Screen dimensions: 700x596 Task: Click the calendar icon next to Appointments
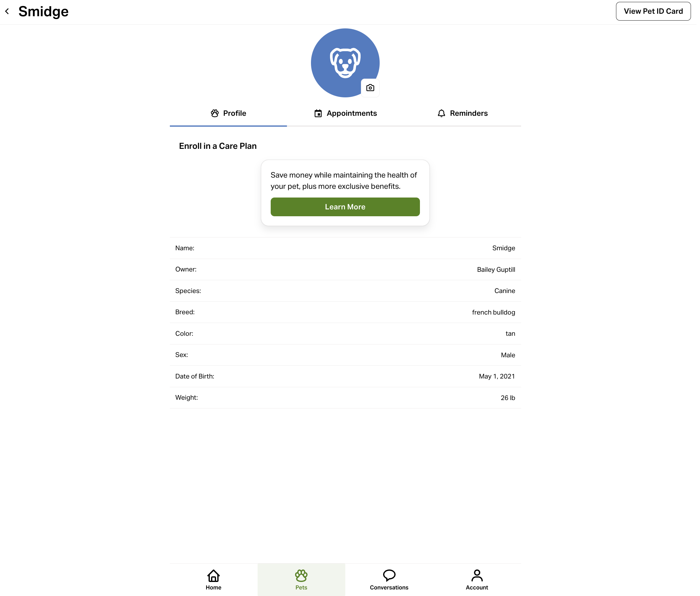(318, 114)
